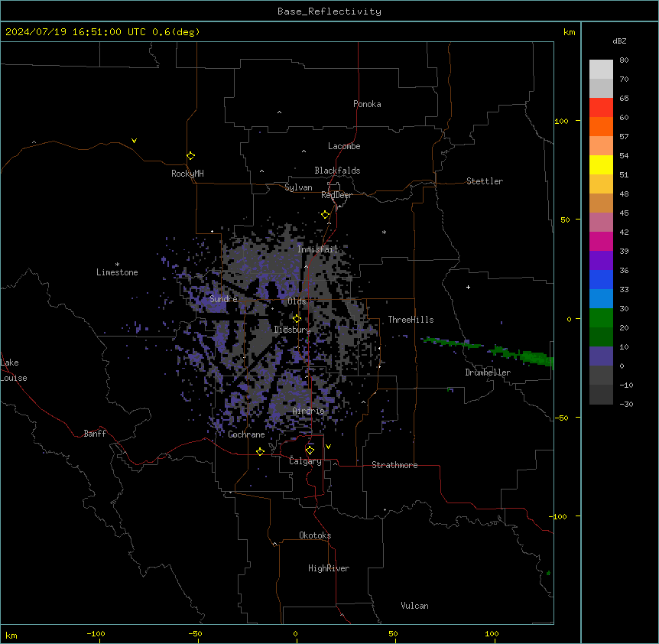Click the Lacombe town label
Image resolution: width=659 pixels, height=644 pixels.
344,146
